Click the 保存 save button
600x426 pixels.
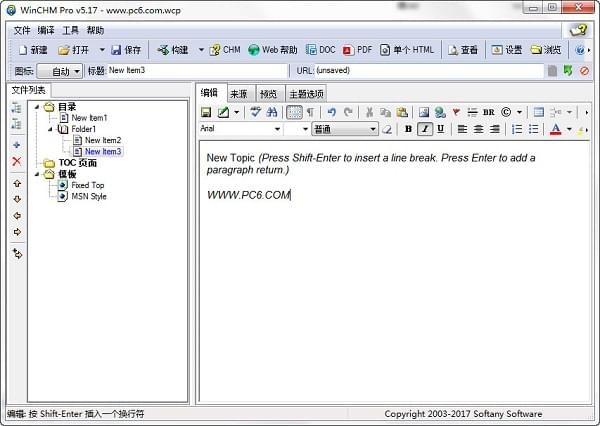click(x=126, y=50)
